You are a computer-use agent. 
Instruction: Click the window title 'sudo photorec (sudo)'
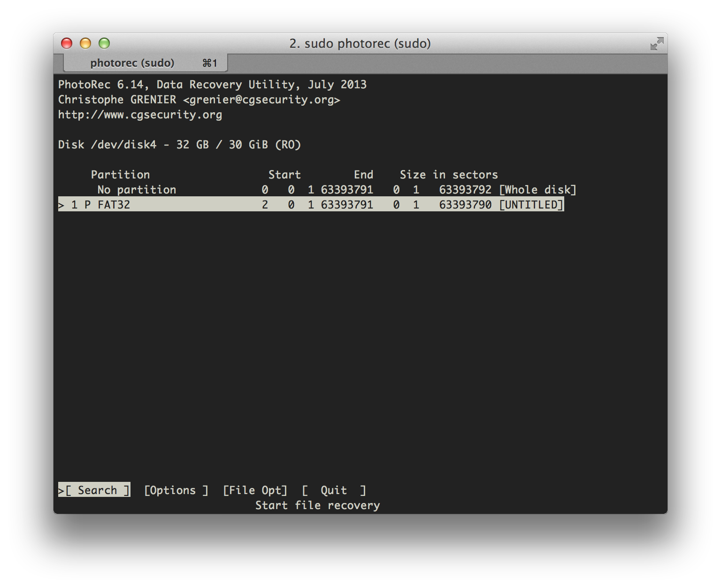tap(360, 44)
